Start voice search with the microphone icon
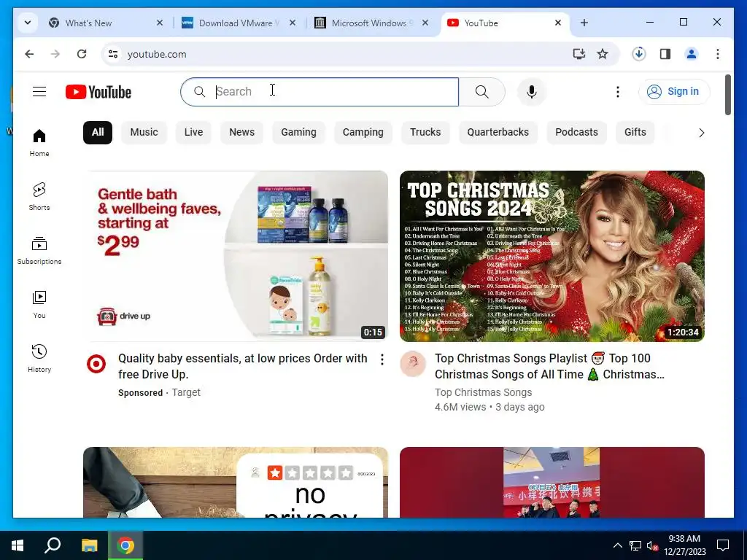This screenshot has width=747, height=560. click(x=532, y=92)
